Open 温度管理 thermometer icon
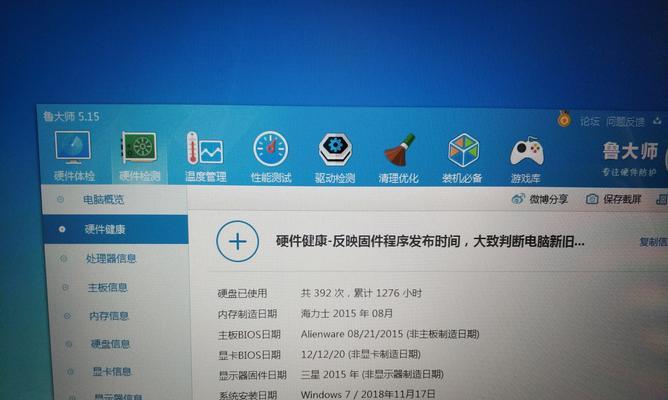This screenshot has height=400, width=668. 204,148
